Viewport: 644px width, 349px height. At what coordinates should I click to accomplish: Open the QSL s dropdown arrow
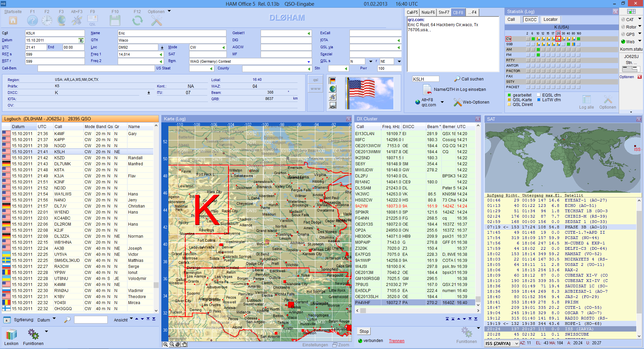coord(371,62)
